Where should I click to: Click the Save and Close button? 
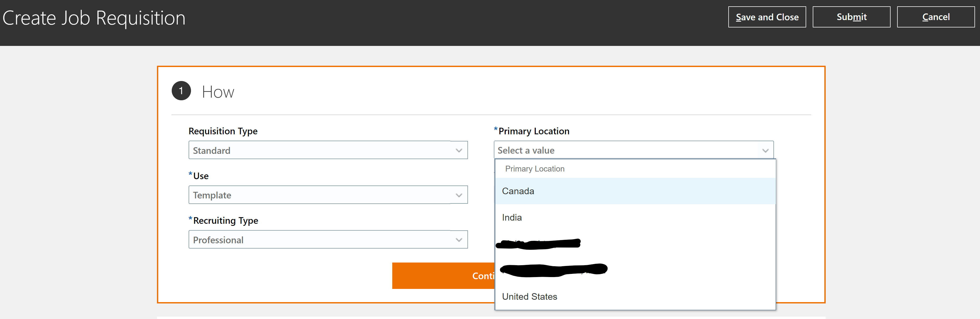(x=767, y=17)
